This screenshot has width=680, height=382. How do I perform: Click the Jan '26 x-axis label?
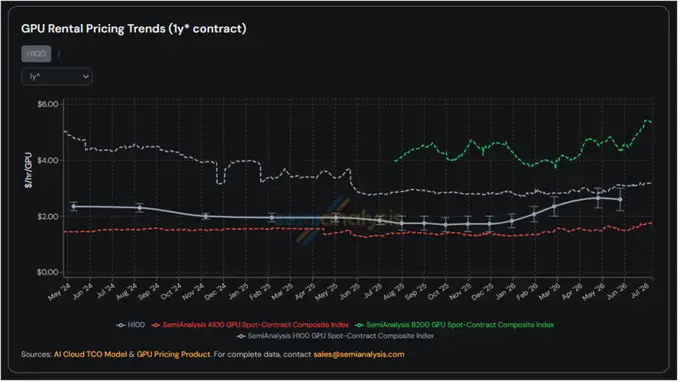[506, 292]
